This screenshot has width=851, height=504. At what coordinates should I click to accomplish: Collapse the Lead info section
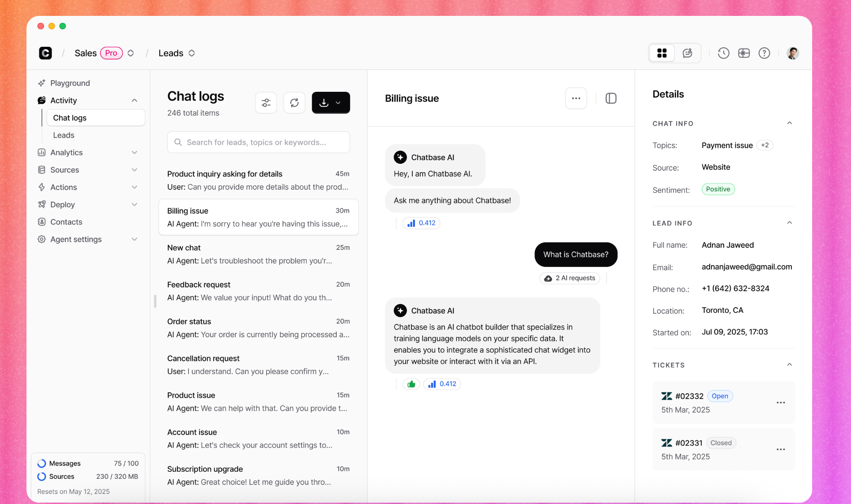pos(790,223)
